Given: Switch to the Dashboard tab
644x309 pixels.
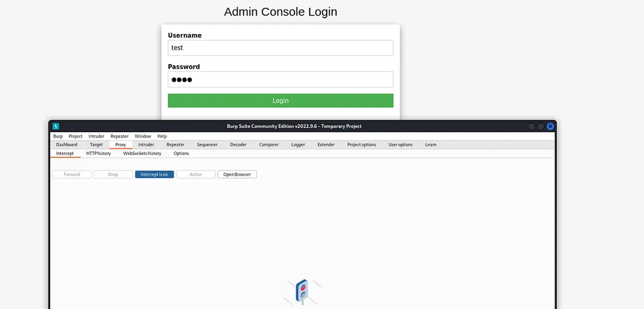Looking at the screenshot, I should (67, 145).
